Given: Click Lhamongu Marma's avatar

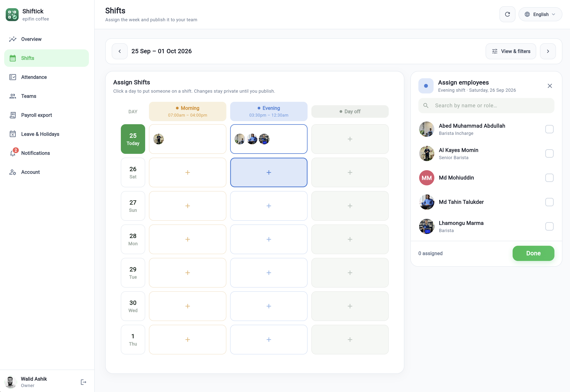Looking at the screenshot, I should [x=427, y=226].
